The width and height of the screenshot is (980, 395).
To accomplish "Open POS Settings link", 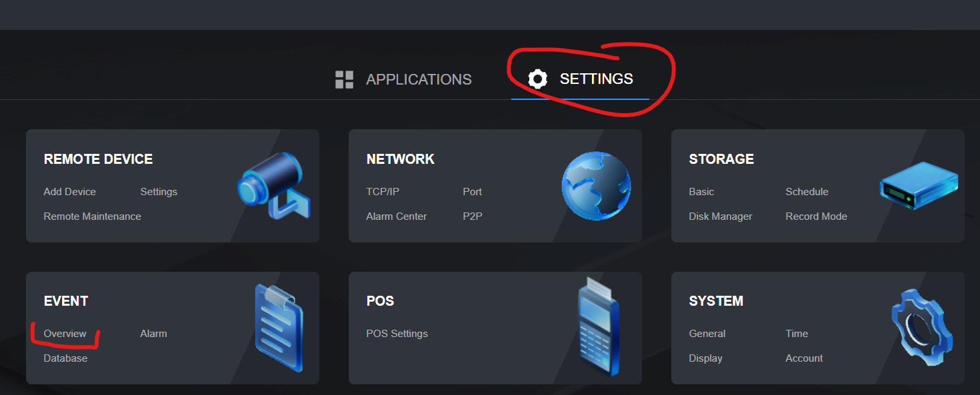I will click(397, 334).
